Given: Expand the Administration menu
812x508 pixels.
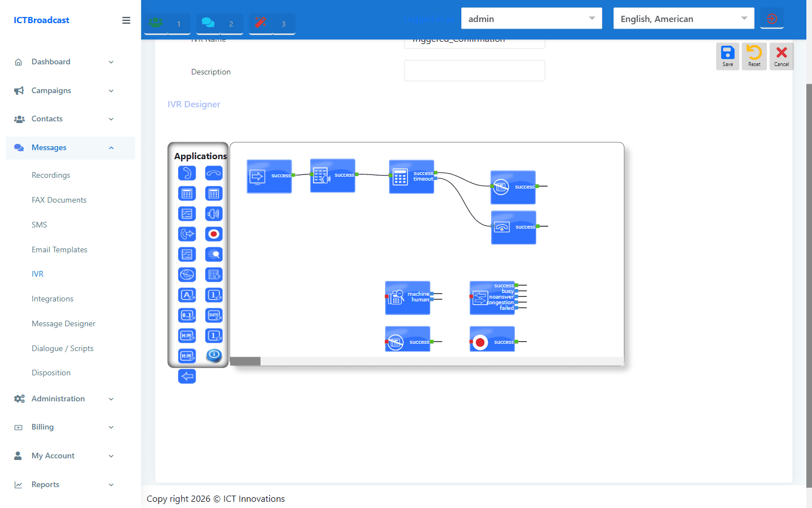Looking at the screenshot, I should pyautogui.click(x=70, y=398).
